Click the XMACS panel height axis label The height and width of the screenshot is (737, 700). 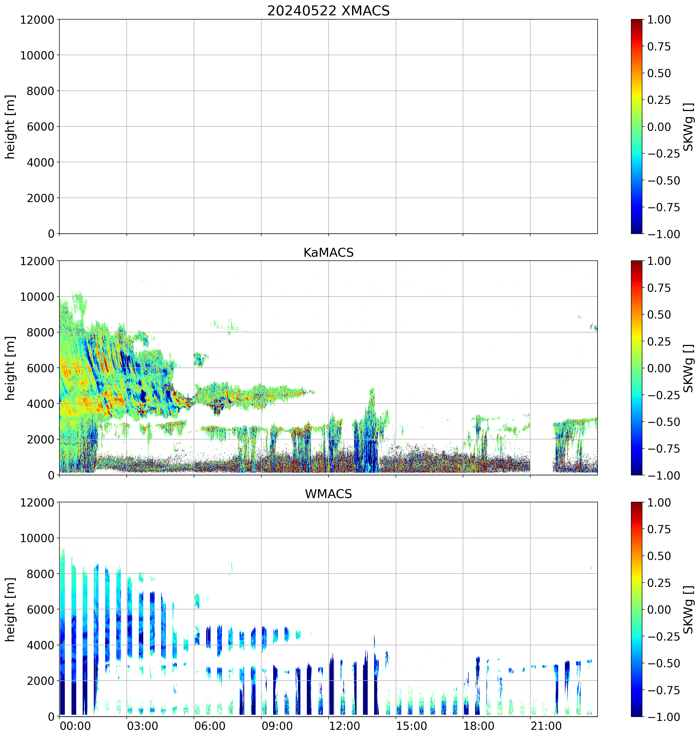[x=10, y=127]
